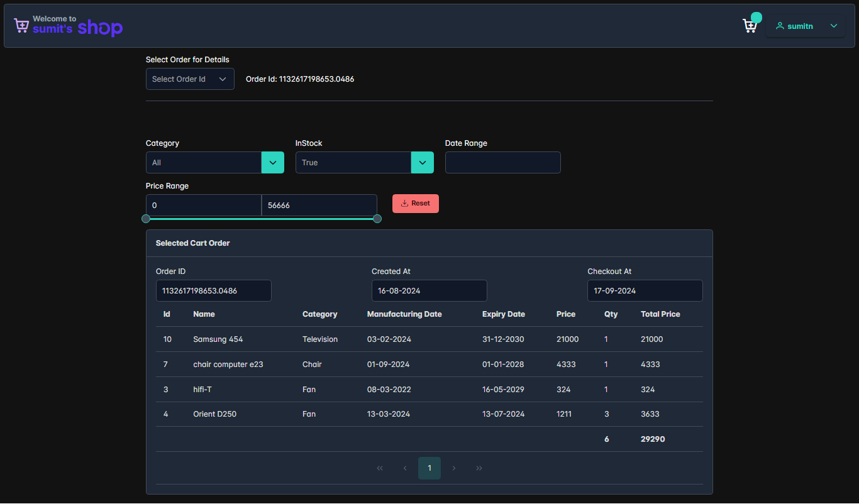Go to previous page arrow
The width and height of the screenshot is (859, 504).
click(405, 468)
